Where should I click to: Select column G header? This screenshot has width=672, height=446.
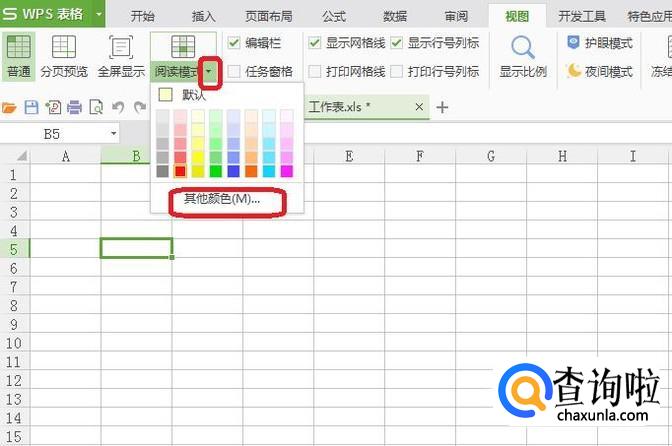pos(491,156)
